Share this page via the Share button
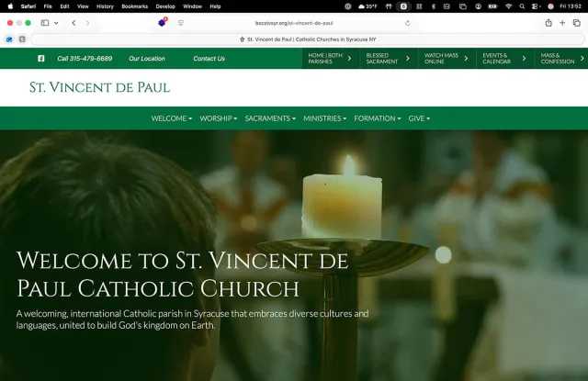 pos(548,23)
